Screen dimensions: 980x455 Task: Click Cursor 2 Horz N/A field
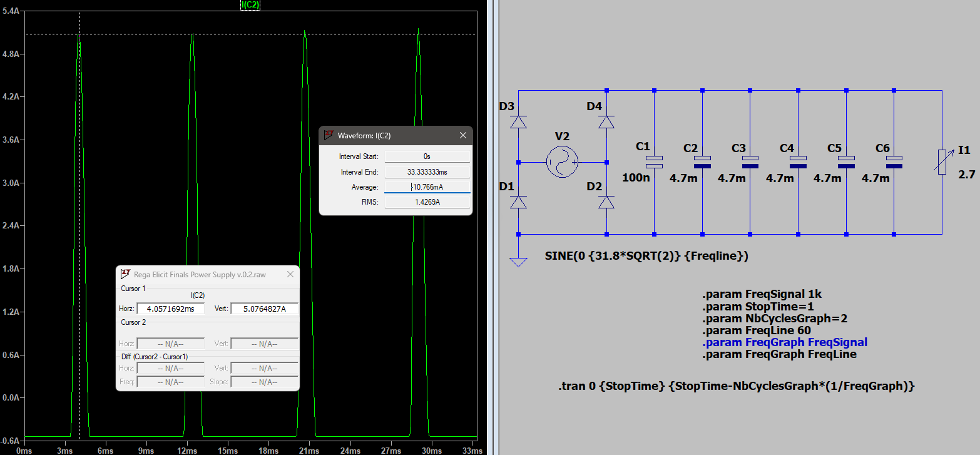pos(170,344)
